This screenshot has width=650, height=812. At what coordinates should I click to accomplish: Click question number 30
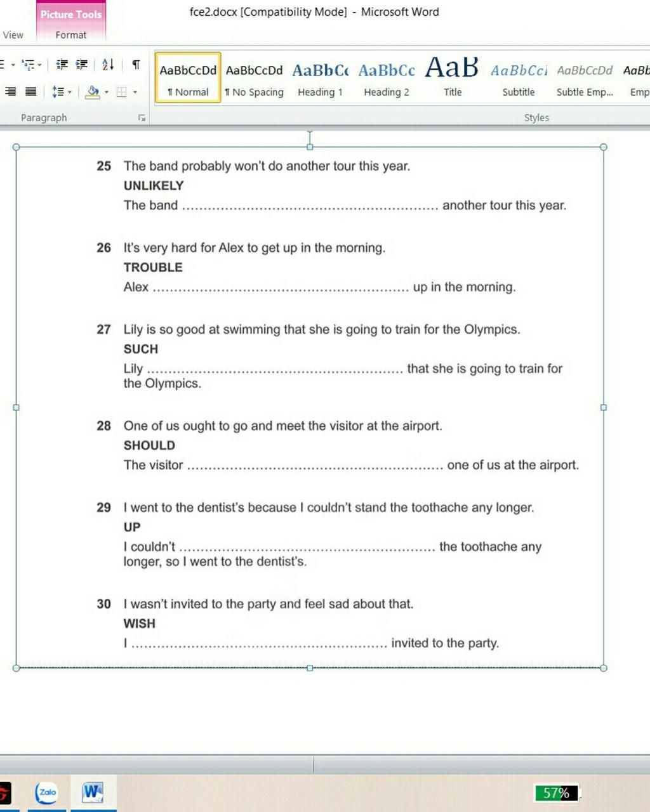(103, 604)
